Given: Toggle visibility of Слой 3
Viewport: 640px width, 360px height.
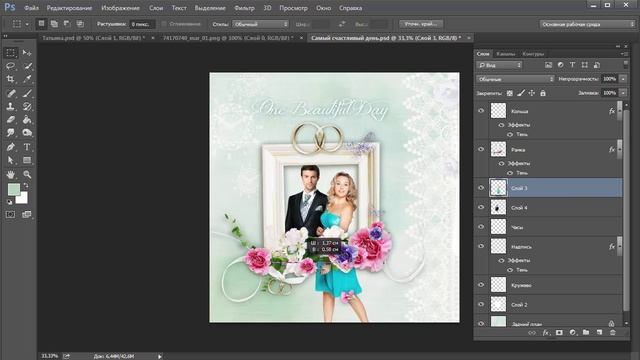Looking at the screenshot, I should (481, 188).
